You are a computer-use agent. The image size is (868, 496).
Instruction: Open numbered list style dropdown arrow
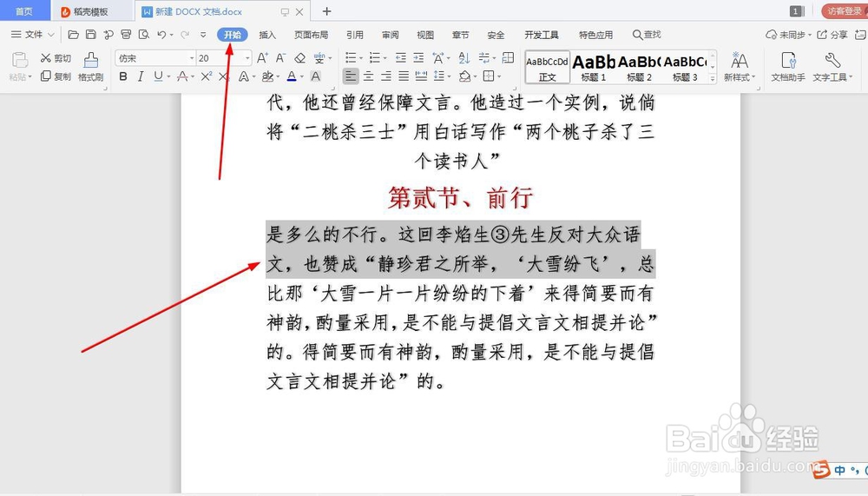coord(385,58)
